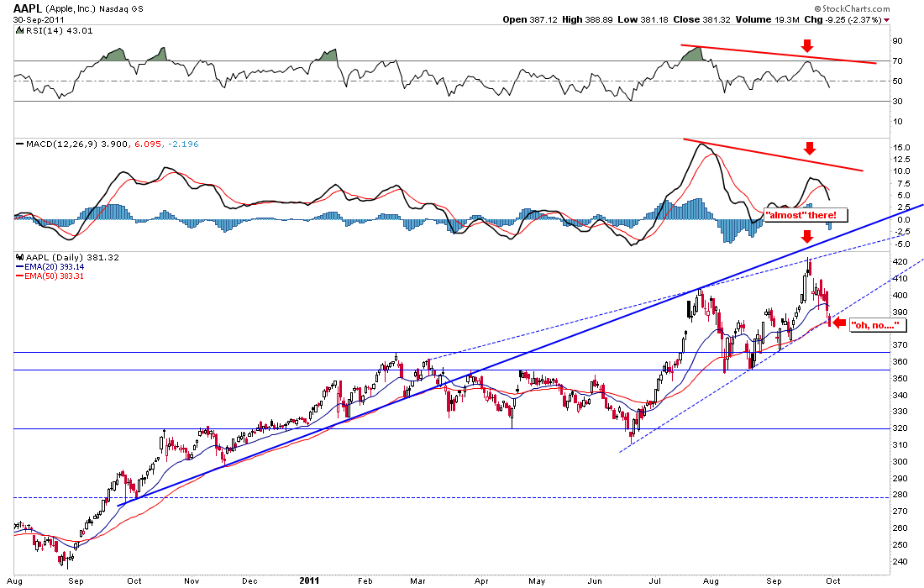Click the Feb label on time axis

(365, 581)
